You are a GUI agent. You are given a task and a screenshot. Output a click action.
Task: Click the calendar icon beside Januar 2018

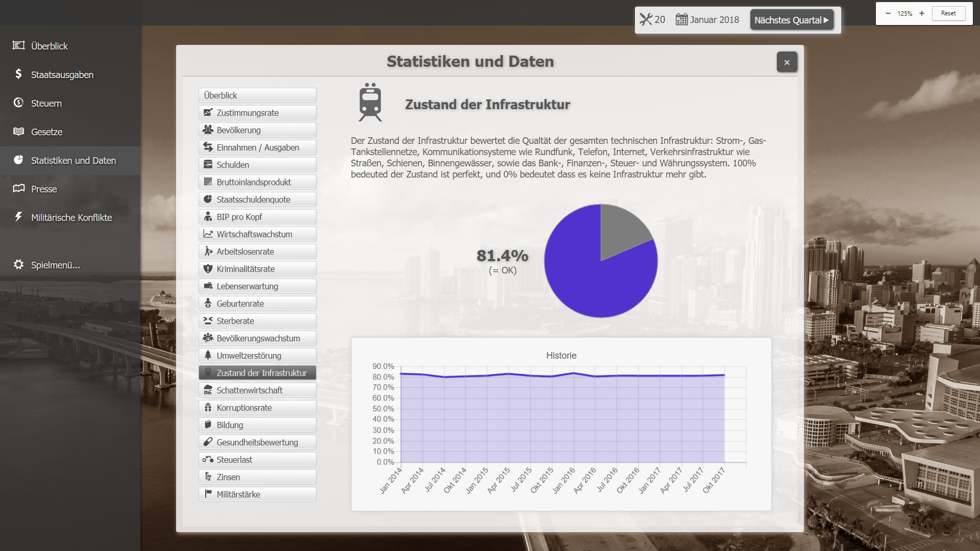coord(681,20)
